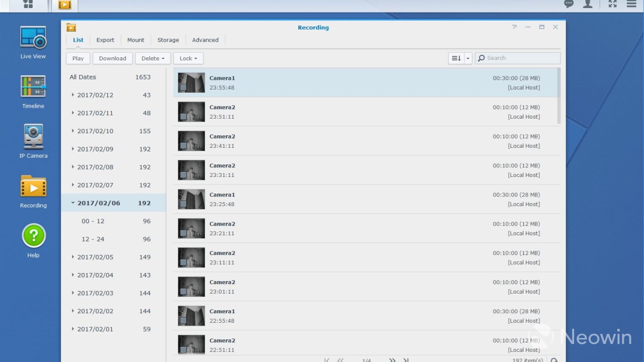Image resolution: width=644 pixels, height=362 pixels.
Task: Show notifications via the speech bubble icon
Action: pyautogui.click(x=569, y=4)
